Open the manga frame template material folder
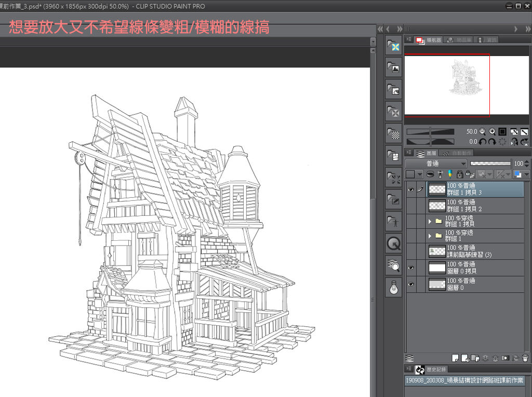The width and height of the screenshot is (532, 397). [x=394, y=156]
